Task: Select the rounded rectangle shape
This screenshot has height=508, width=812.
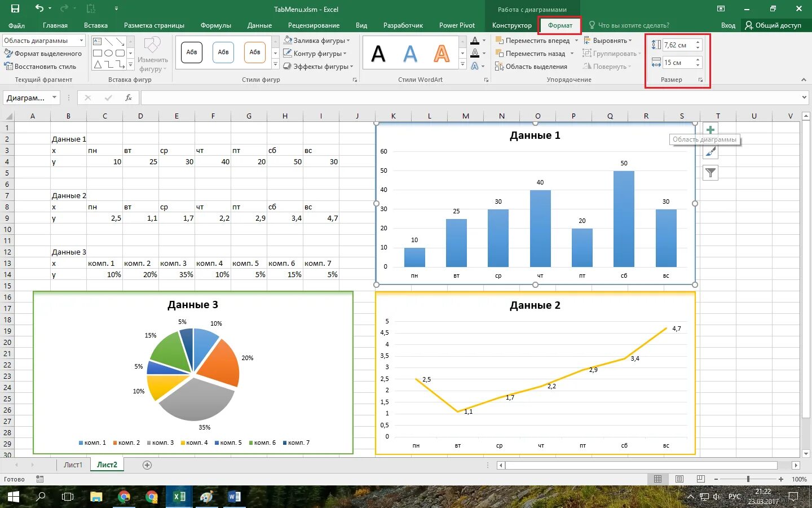Action: 120,53
